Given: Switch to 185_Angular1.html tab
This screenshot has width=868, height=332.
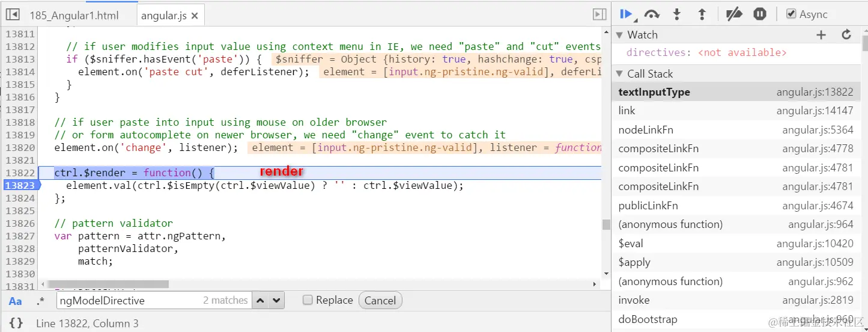Looking at the screenshot, I should tap(74, 16).
